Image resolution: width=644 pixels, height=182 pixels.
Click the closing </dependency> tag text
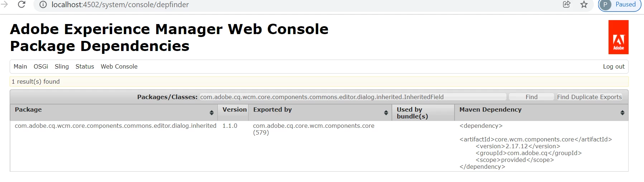[x=482, y=167]
